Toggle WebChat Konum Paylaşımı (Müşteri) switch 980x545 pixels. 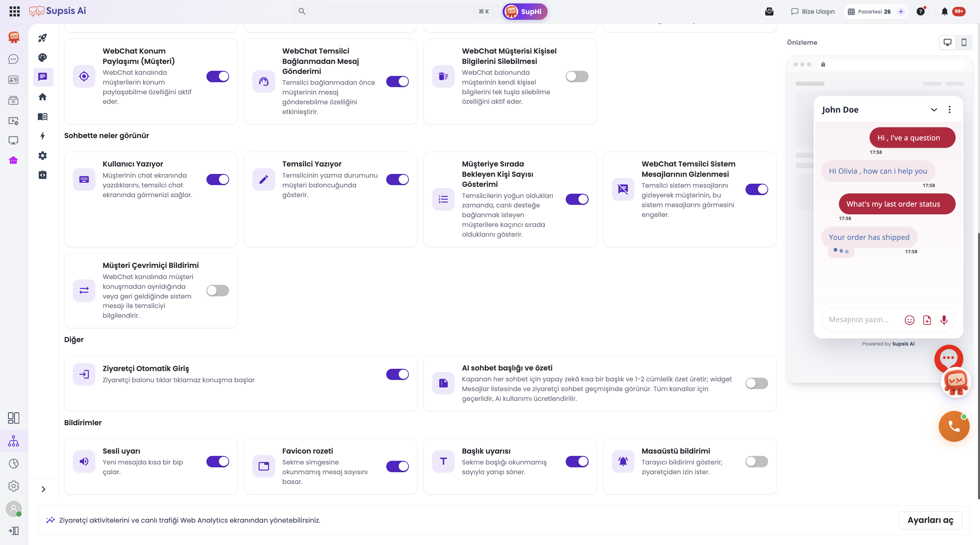(218, 77)
